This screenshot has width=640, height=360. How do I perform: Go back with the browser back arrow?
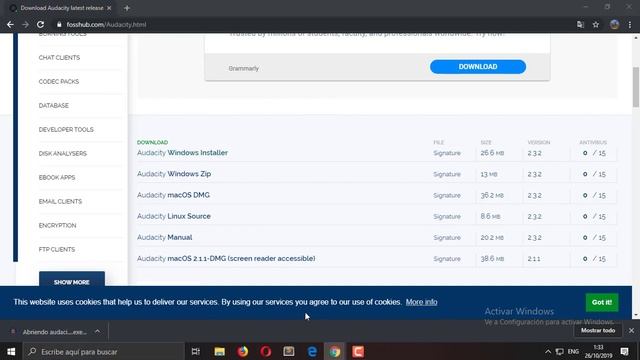point(10,24)
